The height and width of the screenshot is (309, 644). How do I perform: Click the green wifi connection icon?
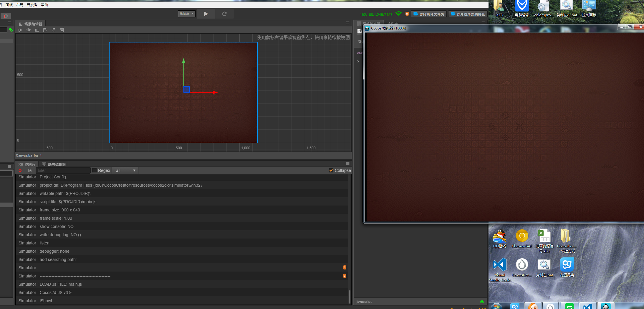(x=398, y=14)
